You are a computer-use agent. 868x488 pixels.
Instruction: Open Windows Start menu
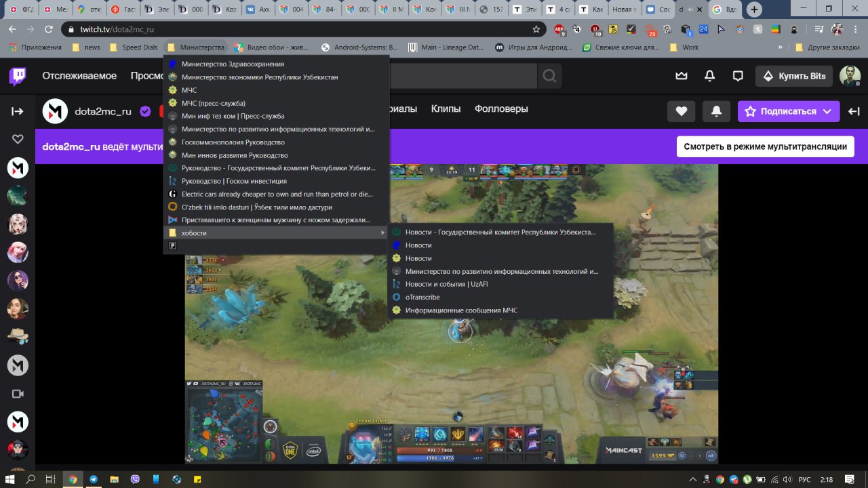(11, 479)
